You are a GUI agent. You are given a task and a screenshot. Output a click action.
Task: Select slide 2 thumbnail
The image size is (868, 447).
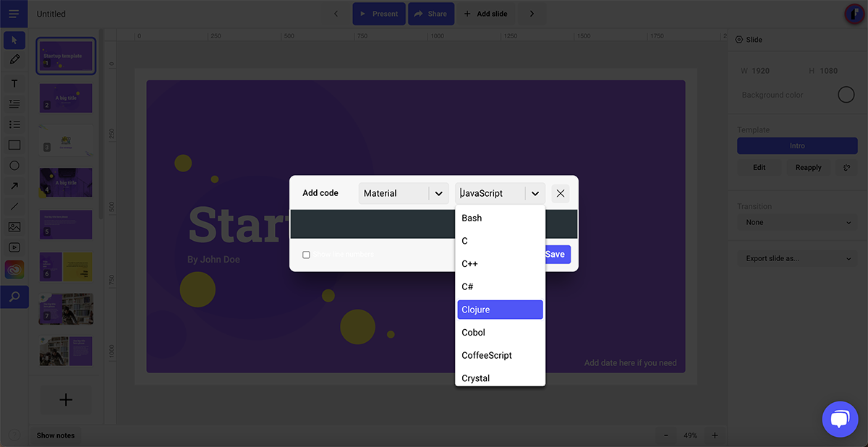coord(66,98)
